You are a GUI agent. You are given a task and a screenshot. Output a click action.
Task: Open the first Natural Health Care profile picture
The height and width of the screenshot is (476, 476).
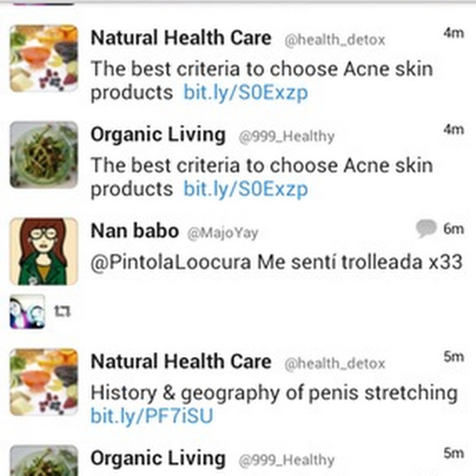[x=43, y=58]
